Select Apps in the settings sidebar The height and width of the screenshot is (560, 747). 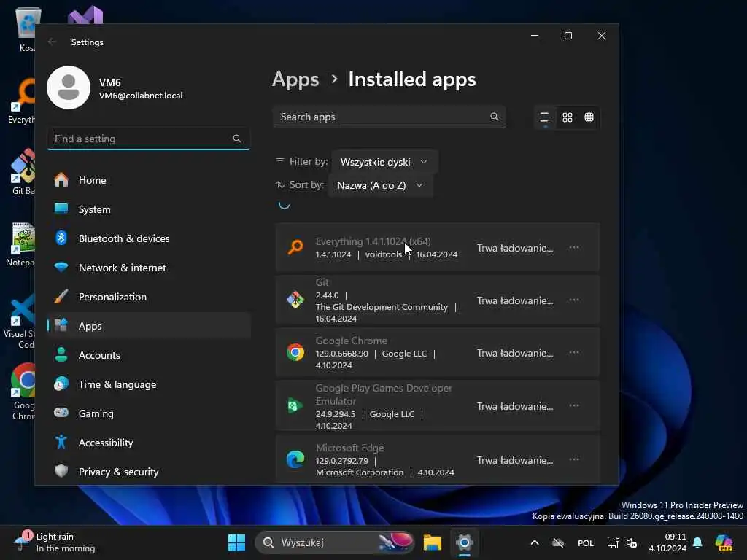149,326
